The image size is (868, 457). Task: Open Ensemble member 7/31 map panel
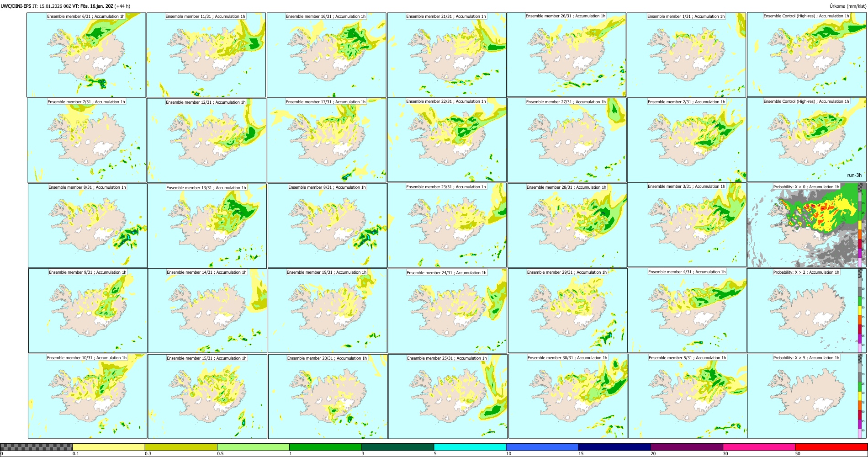tap(87, 140)
